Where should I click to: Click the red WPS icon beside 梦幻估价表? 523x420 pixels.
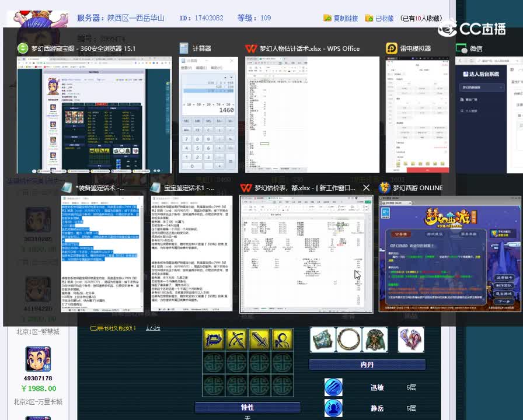pyautogui.click(x=246, y=188)
